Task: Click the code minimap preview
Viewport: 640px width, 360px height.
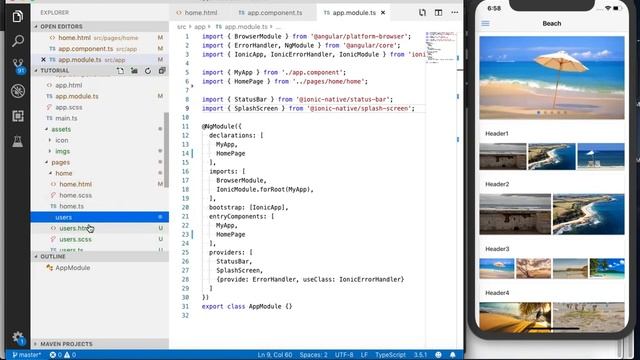Action: pyautogui.click(x=440, y=47)
